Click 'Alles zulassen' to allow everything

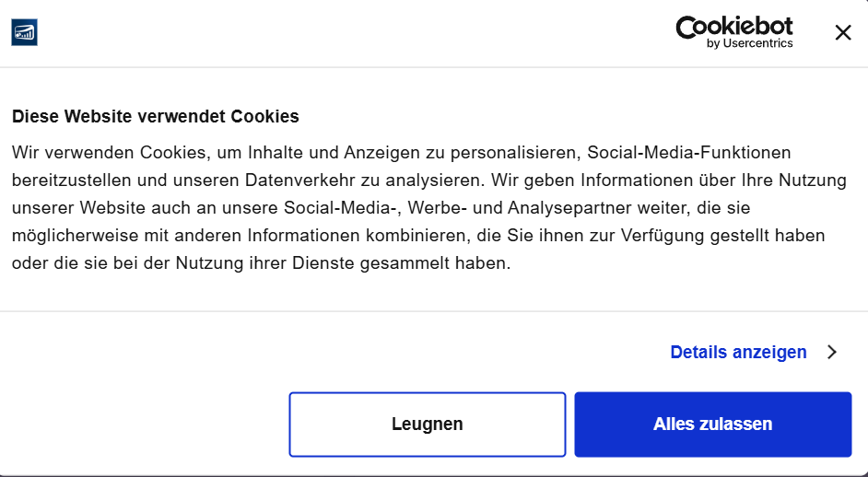712,425
